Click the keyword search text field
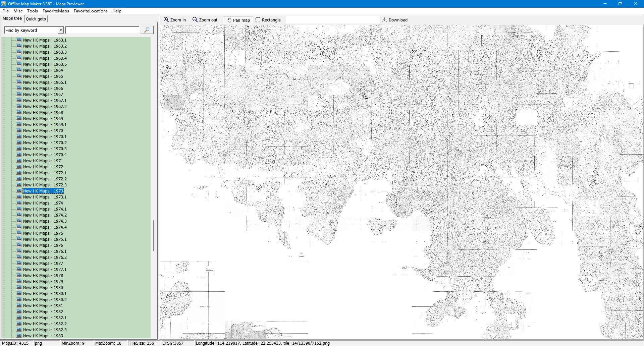 click(102, 30)
